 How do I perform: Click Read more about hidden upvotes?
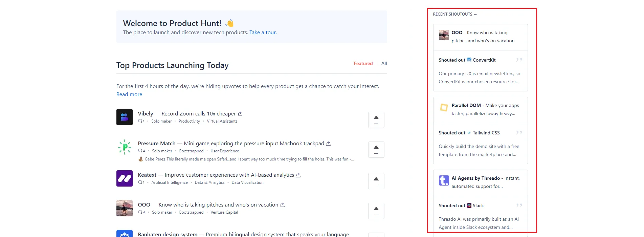pos(129,94)
